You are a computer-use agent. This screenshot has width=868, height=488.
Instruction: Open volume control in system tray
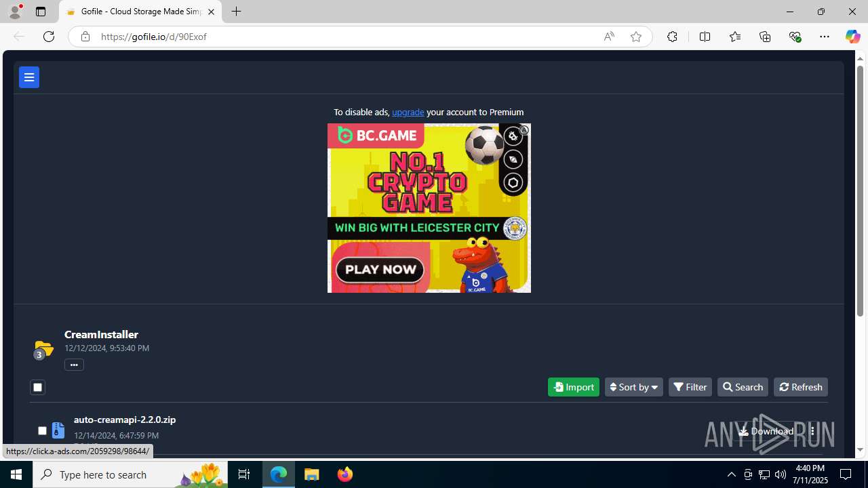pyautogui.click(x=781, y=474)
